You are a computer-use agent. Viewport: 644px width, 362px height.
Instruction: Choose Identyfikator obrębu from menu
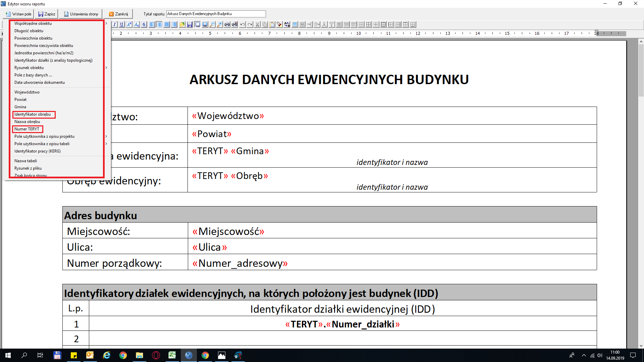(x=33, y=114)
